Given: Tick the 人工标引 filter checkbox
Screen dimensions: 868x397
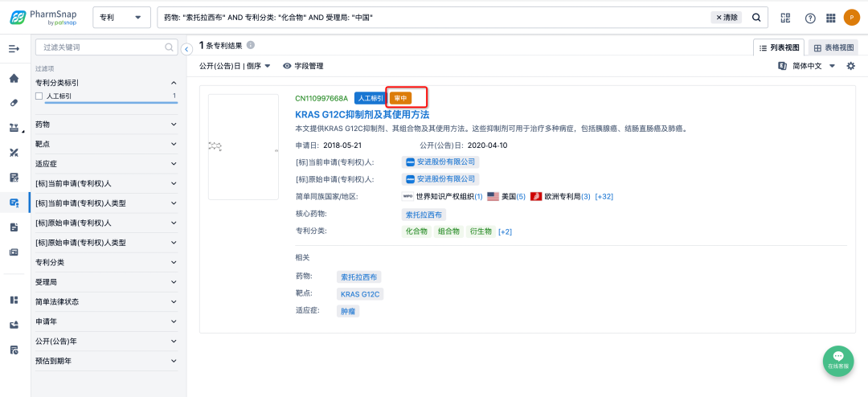Looking at the screenshot, I should pos(39,96).
